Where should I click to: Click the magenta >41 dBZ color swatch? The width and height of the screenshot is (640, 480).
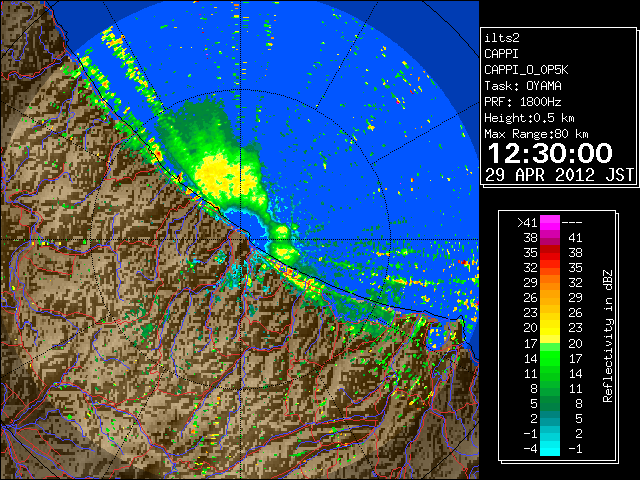550,222
